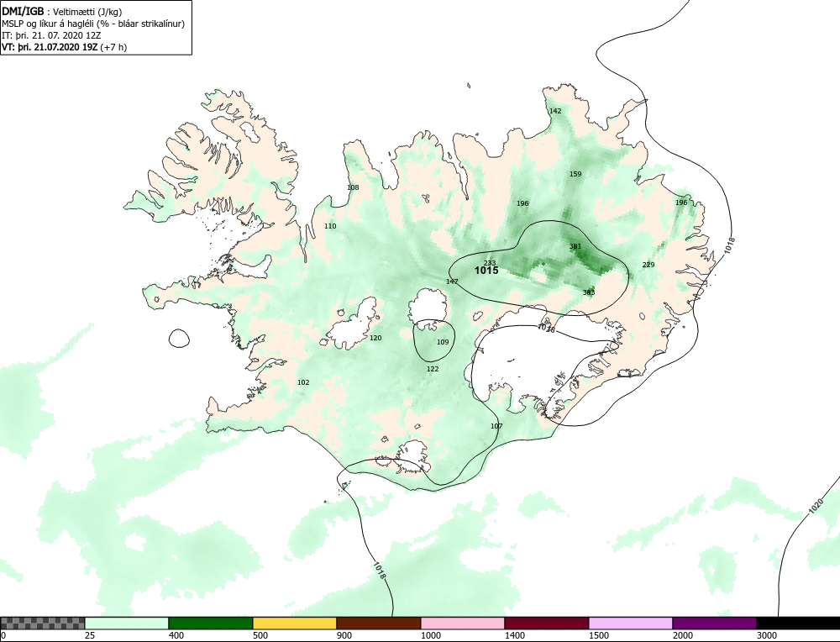840x642 pixels.
Task: Select the yellow 500–900 legend swatch
Action: click(295, 623)
